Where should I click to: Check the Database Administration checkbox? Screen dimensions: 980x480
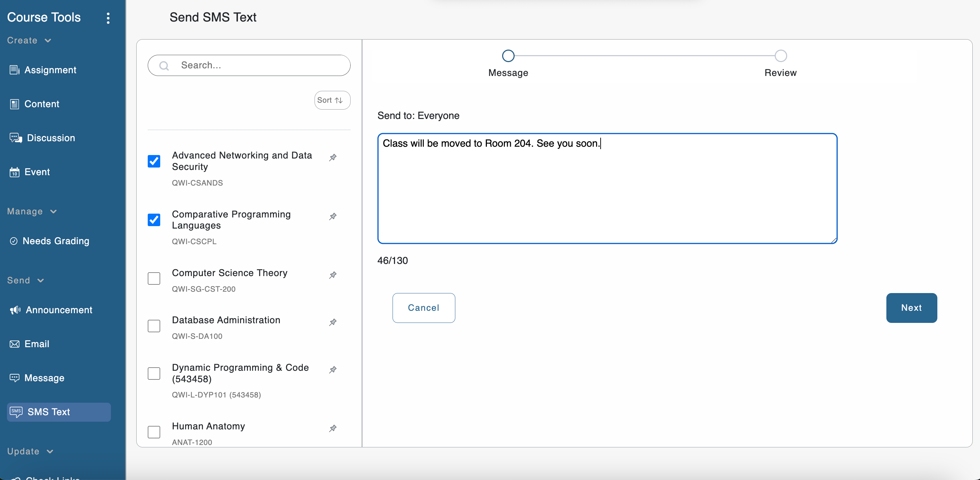point(154,326)
